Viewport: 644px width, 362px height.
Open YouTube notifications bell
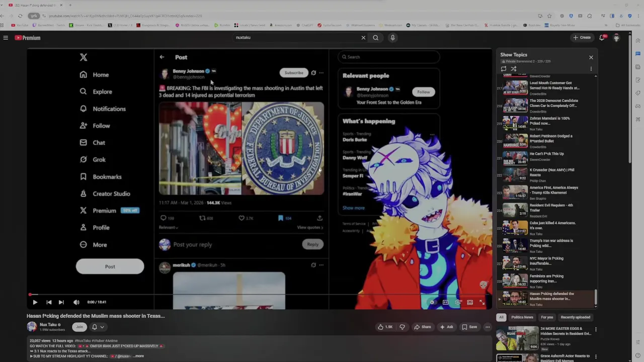click(602, 38)
